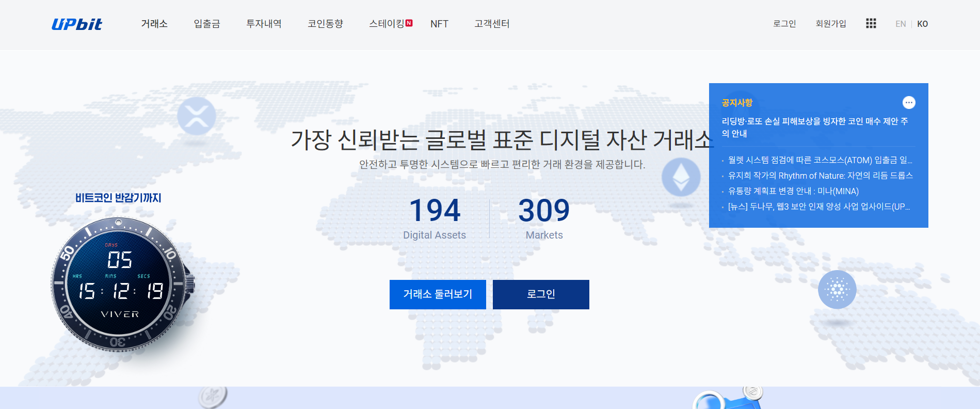Click the more (ellipsis) icon in notice panel
The height and width of the screenshot is (409, 980).
coord(909,103)
